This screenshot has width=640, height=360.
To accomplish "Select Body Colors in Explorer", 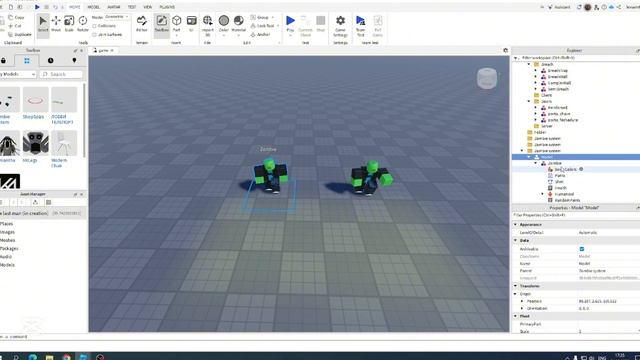I will [565, 169].
